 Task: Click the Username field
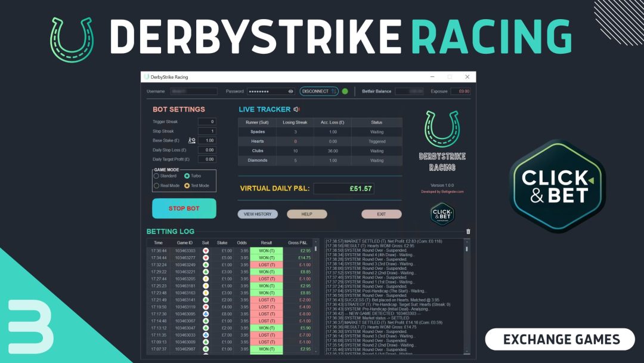click(194, 91)
